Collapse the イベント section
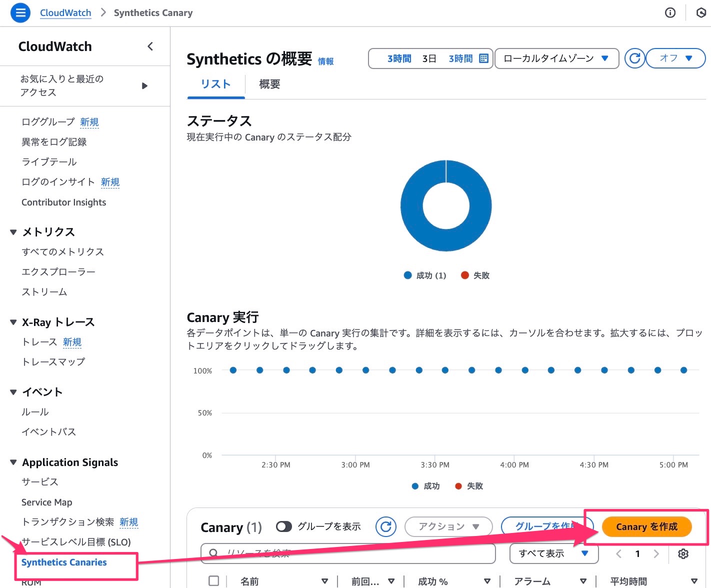711x588 pixels. (x=13, y=392)
